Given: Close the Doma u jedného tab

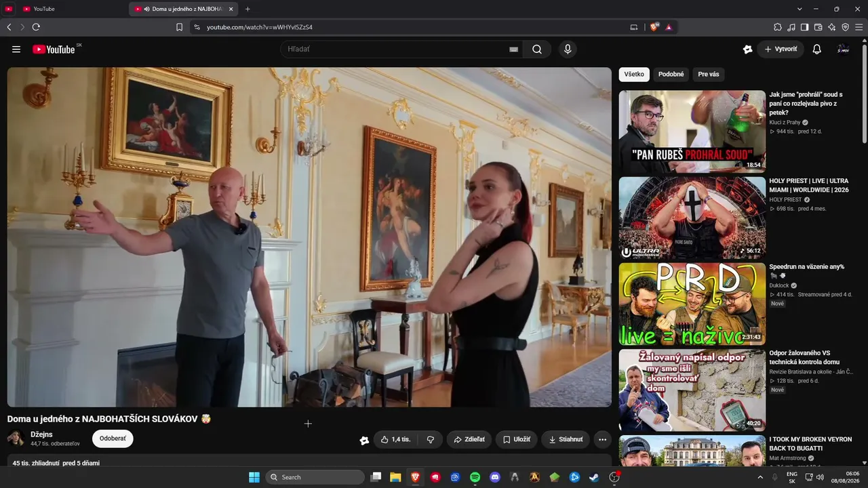Looking at the screenshot, I should tap(231, 9).
